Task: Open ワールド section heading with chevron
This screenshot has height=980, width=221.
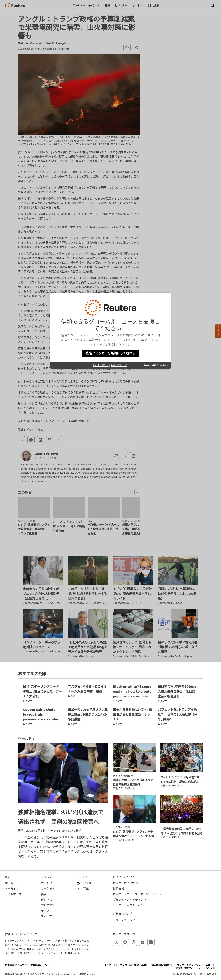Action: pyautogui.click(x=26, y=739)
